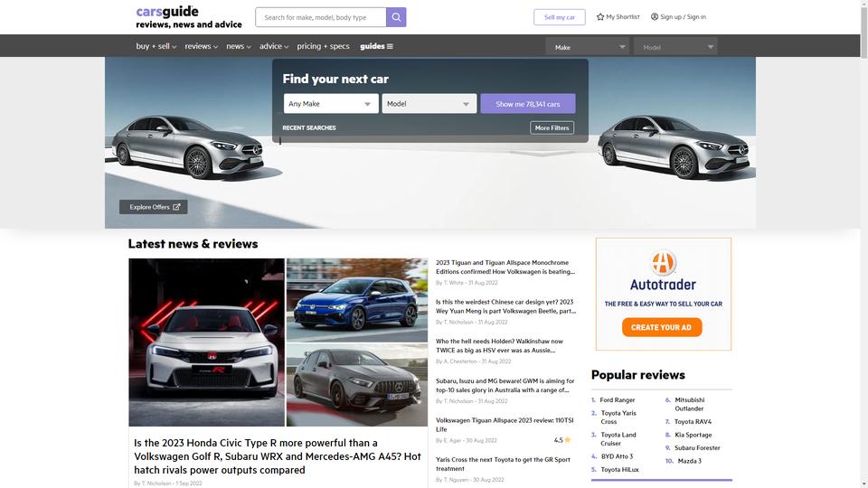Image resolution: width=868 pixels, height=488 pixels.
Task: Click the CREATE YOUR AD button
Action: coord(662,327)
